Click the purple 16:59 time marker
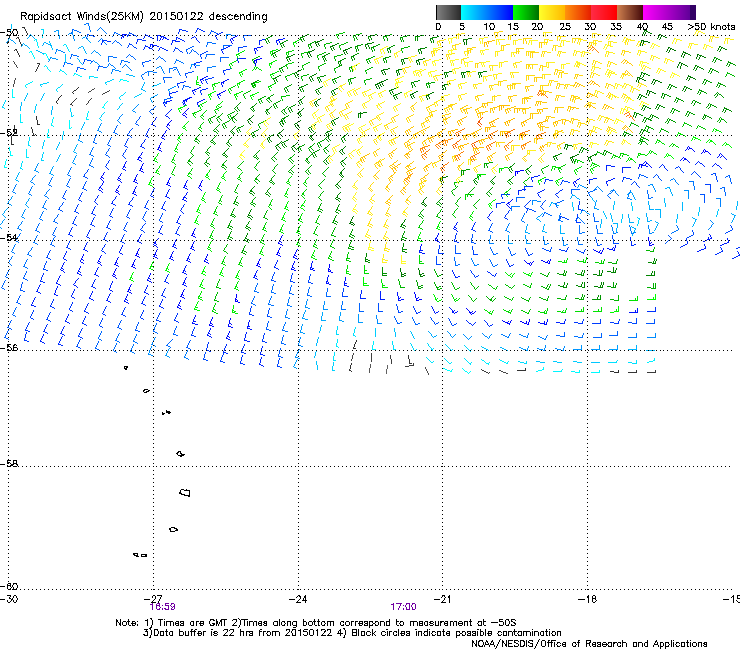 click(162, 607)
